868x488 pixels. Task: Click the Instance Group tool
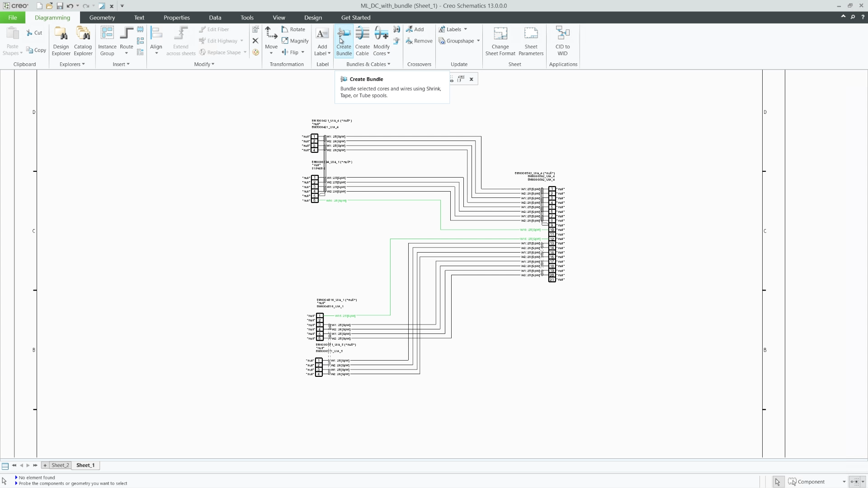107,41
